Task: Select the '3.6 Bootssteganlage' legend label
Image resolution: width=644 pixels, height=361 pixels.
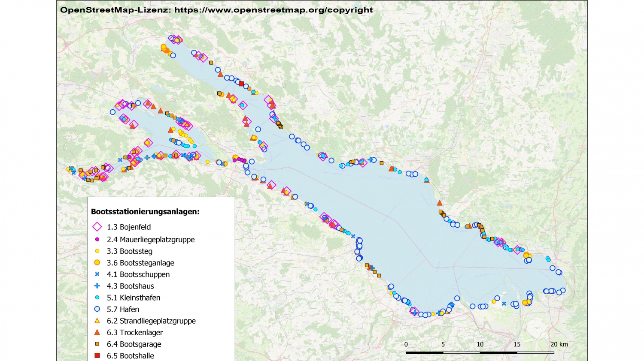Action: 140,263
